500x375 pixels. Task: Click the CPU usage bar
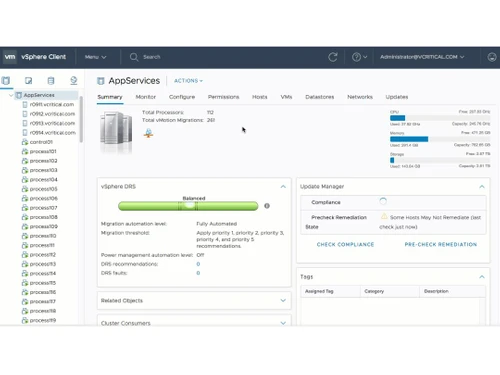coord(440,118)
